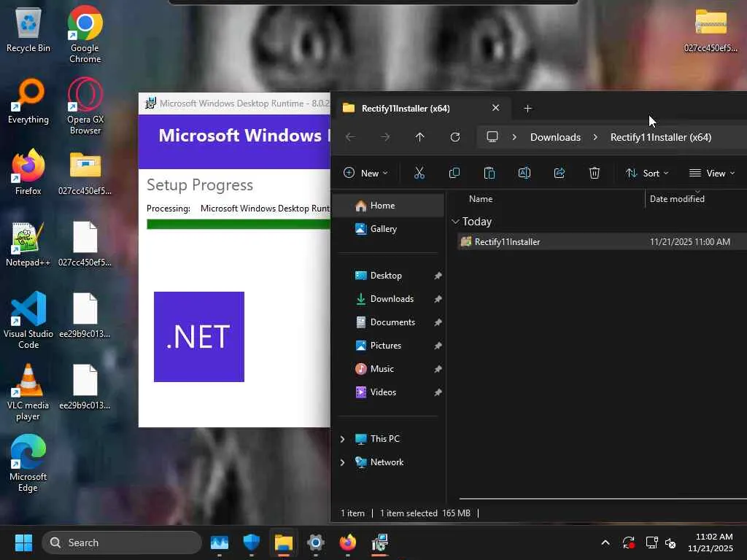
Task: Go forward with the Explorer forward arrow
Action: (x=385, y=137)
